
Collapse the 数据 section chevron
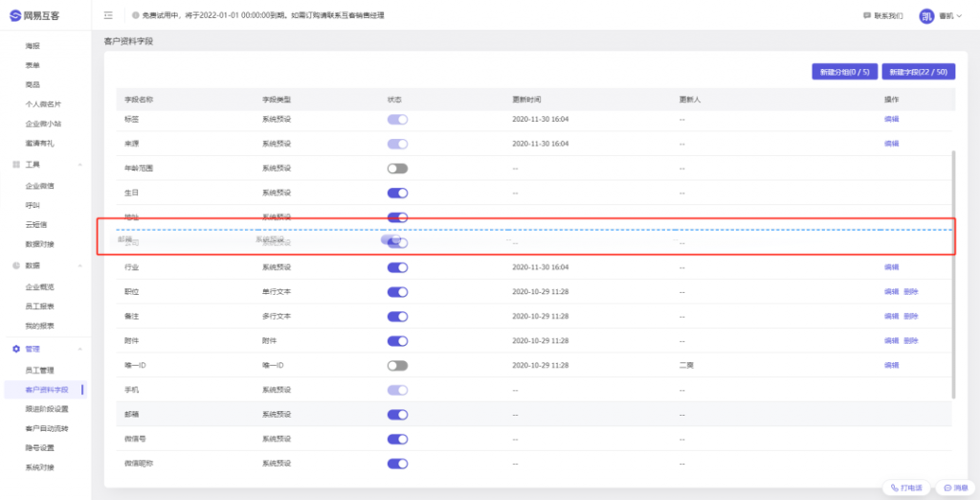(x=80, y=265)
